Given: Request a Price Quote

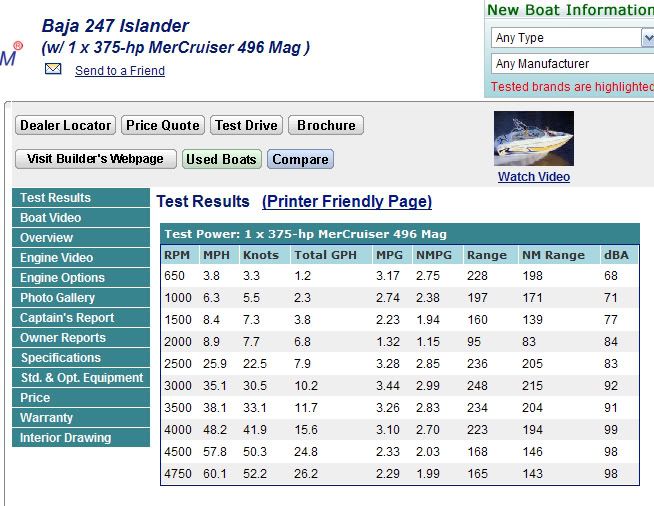Looking at the screenshot, I should click(163, 125).
